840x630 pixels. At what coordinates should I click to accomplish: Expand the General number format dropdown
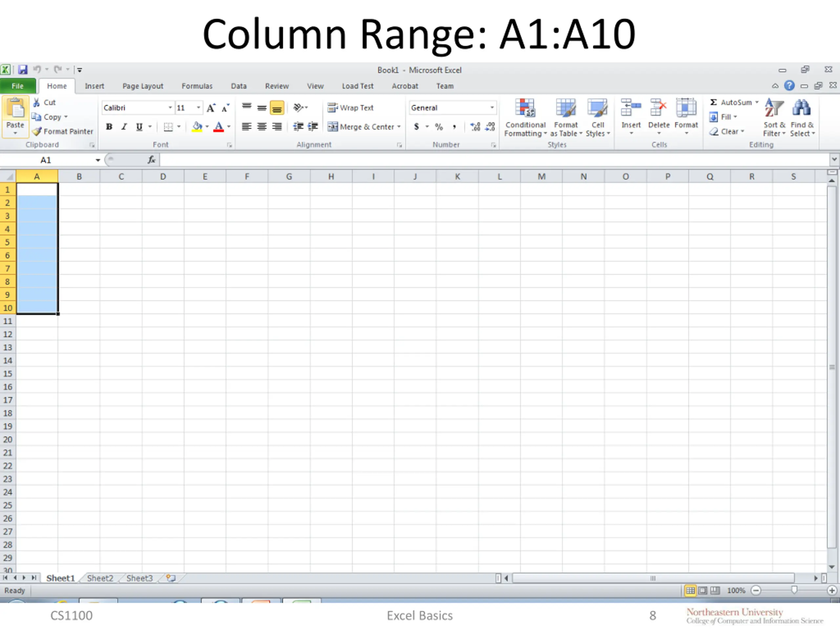point(492,108)
